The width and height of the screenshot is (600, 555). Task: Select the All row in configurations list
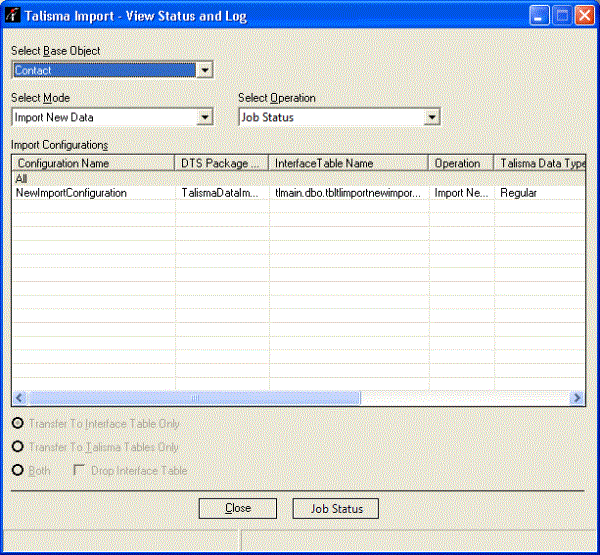[298, 178]
